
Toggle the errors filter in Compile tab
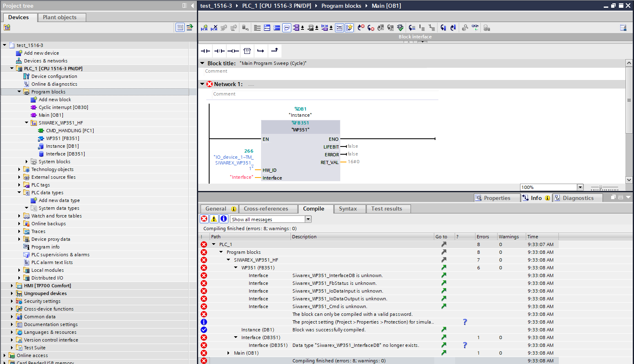click(x=204, y=219)
